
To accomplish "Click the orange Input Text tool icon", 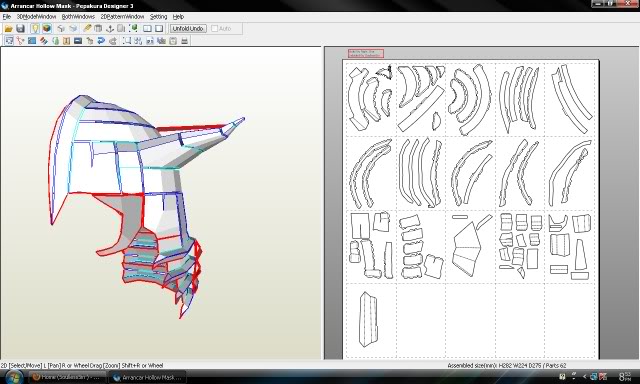I will click(x=67, y=41).
